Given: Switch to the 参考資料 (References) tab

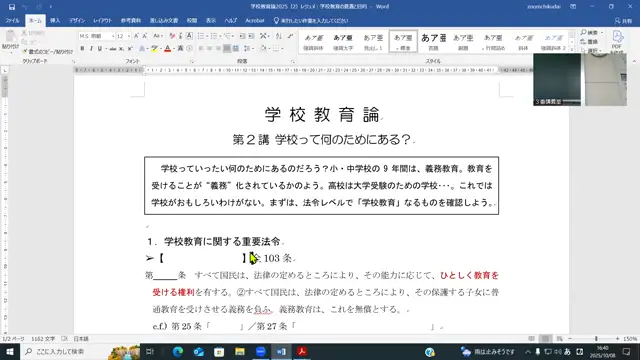Looking at the screenshot, I should pyautogui.click(x=131, y=21).
